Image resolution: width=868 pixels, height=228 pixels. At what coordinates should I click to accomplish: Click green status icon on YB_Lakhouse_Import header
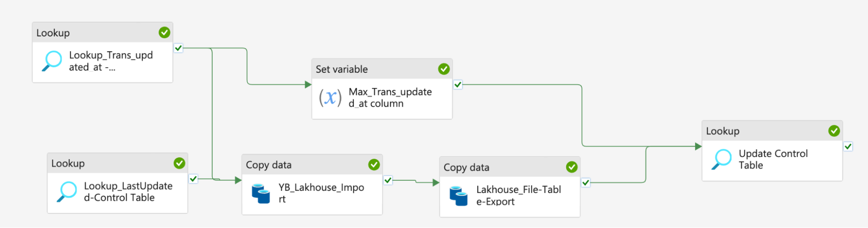[374, 165]
